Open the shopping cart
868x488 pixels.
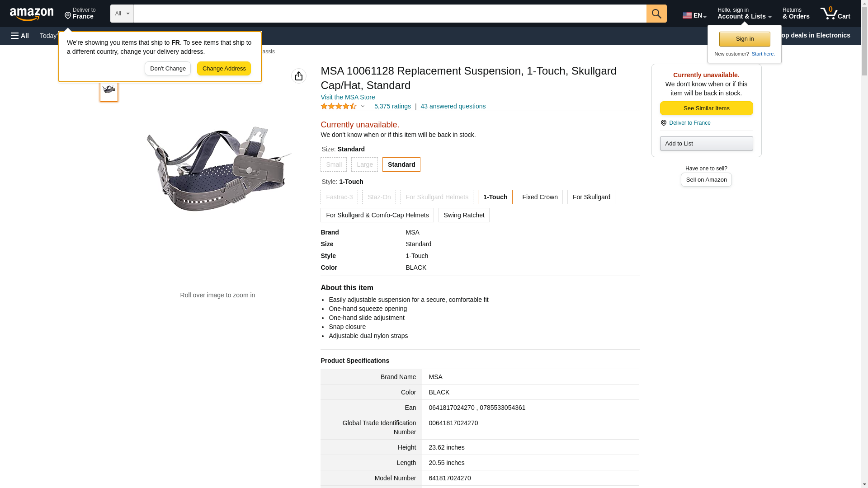click(835, 14)
